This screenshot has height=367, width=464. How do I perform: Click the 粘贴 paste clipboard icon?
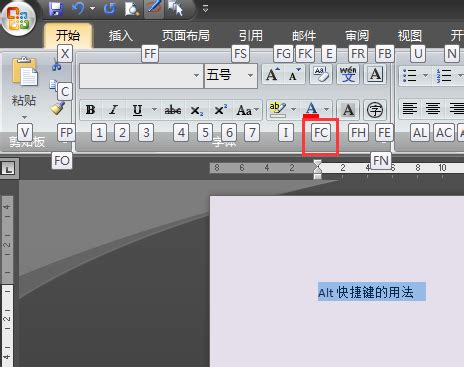[x=25, y=72]
